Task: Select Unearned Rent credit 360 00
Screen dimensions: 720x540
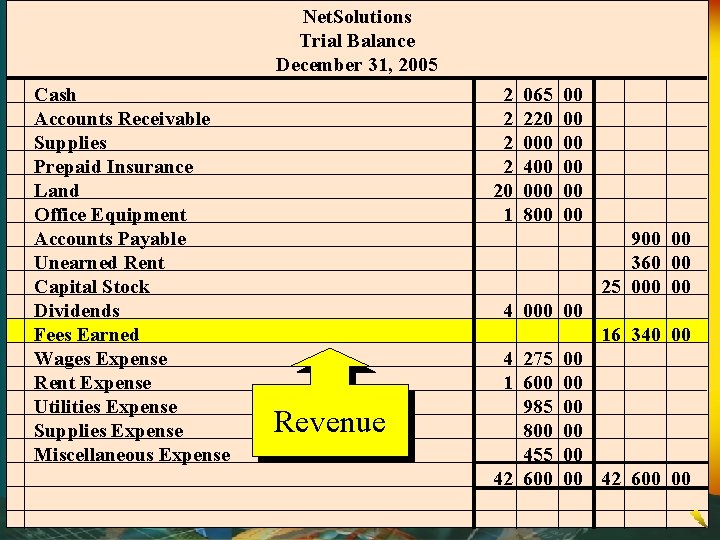Action: [661, 263]
